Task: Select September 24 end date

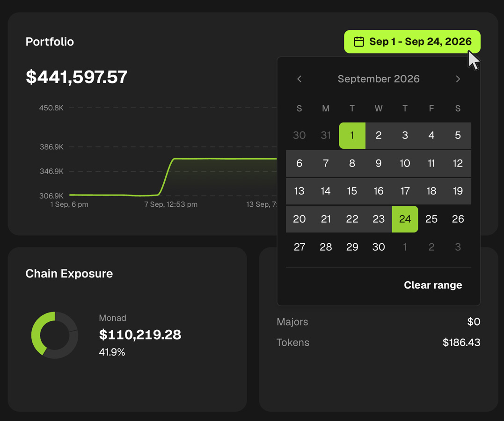Action: pos(405,219)
